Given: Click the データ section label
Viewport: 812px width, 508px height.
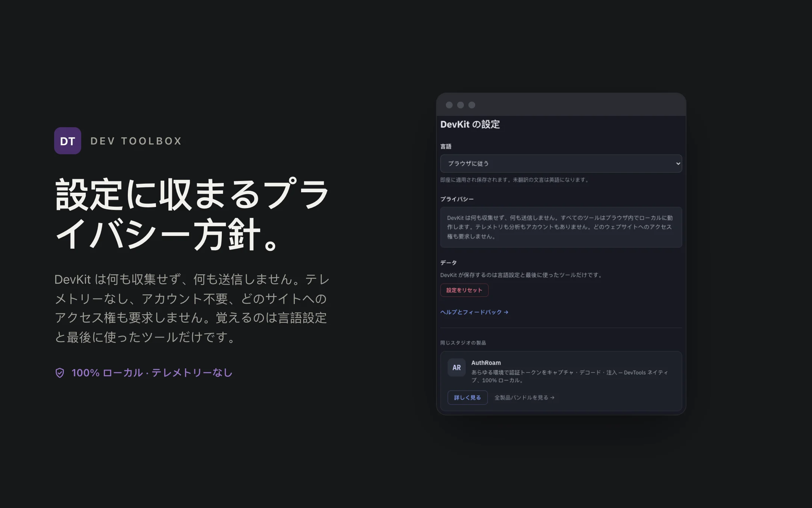Looking at the screenshot, I should (x=448, y=263).
